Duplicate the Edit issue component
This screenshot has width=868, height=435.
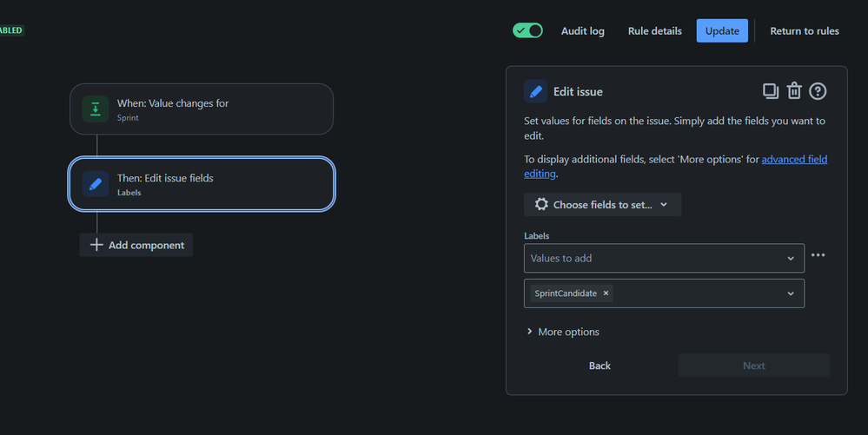point(770,91)
